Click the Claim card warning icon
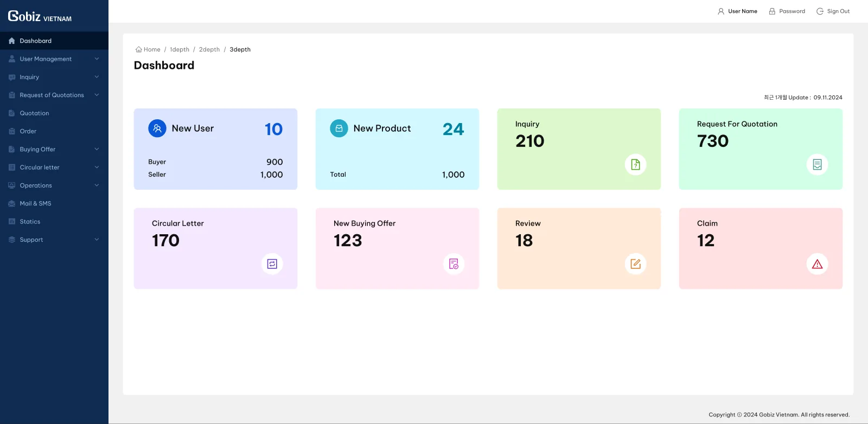The width and height of the screenshot is (868, 424). (817, 264)
